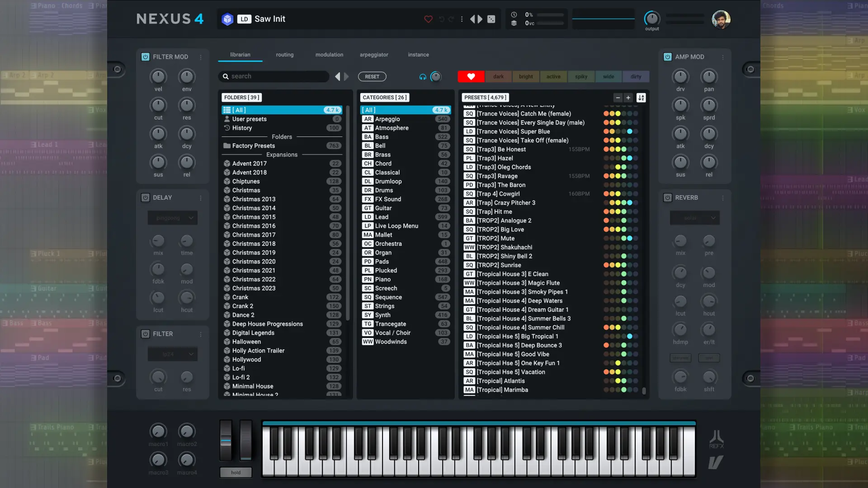The width and height of the screenshot is (868, 488).
Task: Click the output volume knob
Action: point(652,19)
